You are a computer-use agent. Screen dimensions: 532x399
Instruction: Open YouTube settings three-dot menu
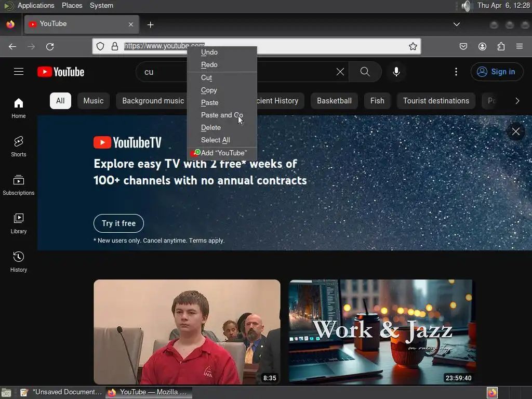[456, 72]
